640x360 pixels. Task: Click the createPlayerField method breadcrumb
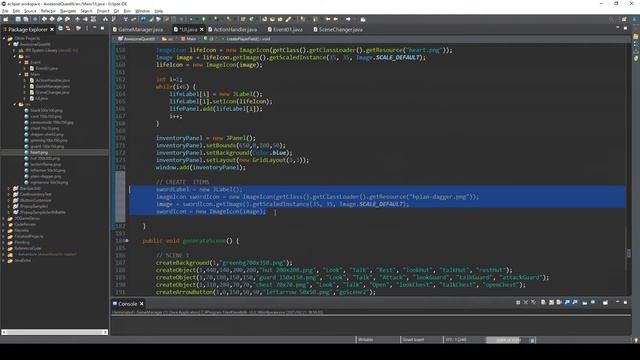click(x=248, y=39)
